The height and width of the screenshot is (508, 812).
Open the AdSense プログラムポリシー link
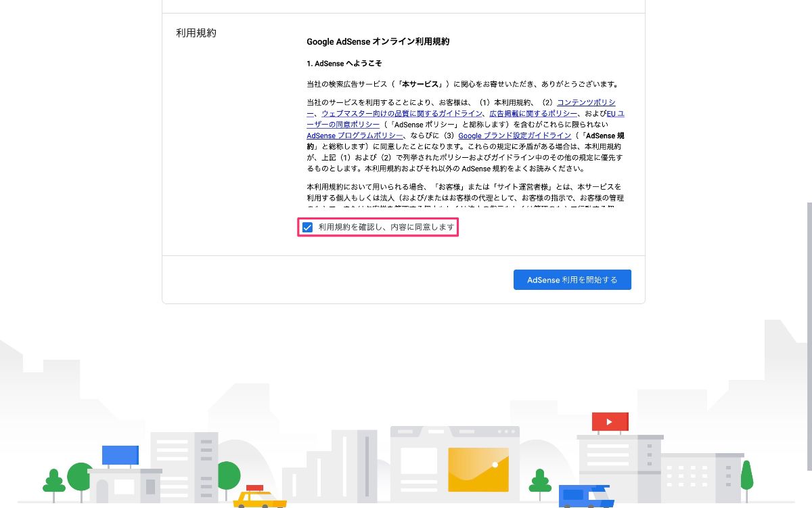(355, 135)
